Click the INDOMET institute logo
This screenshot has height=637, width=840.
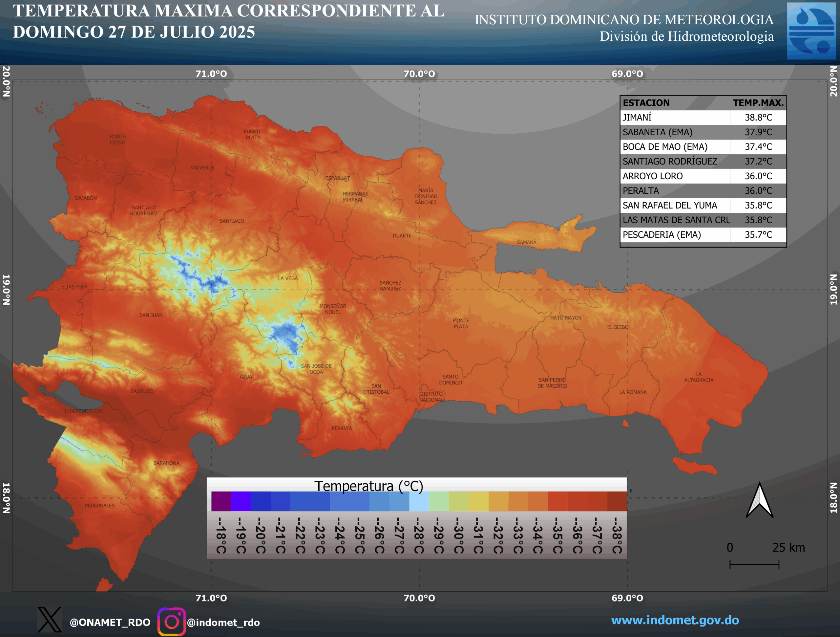[811, 31]
